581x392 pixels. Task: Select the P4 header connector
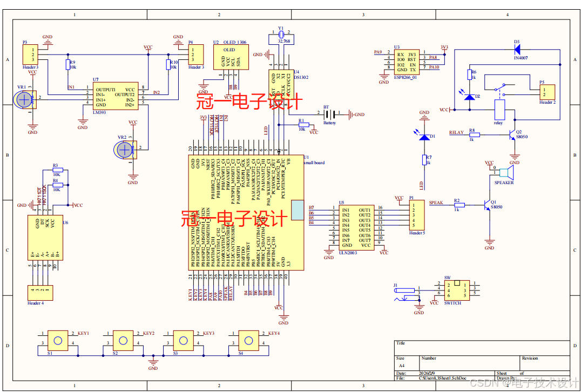195,55
